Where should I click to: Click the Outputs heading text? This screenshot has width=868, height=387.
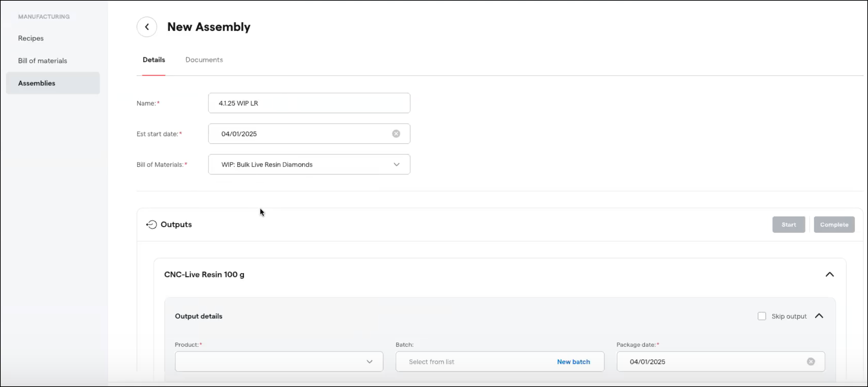(176, 225)
